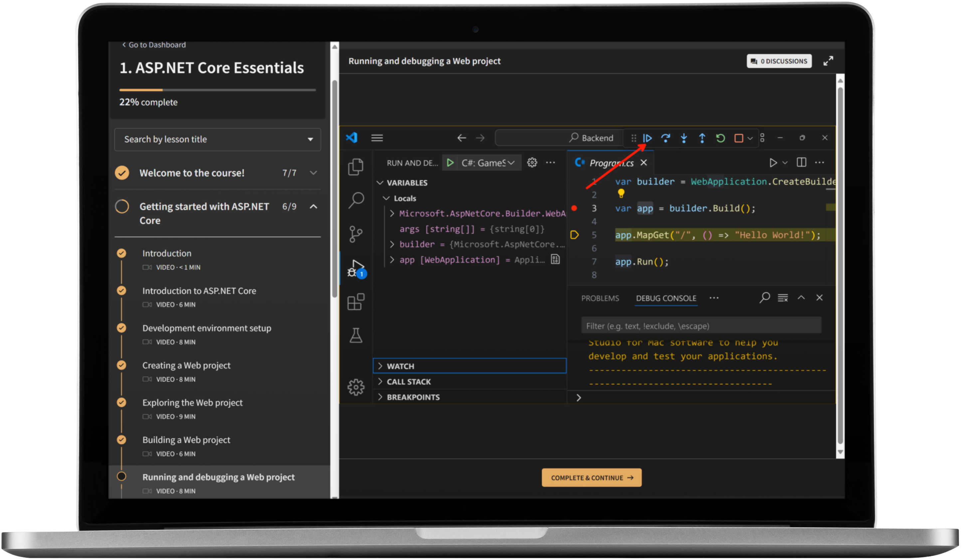Open the Run and Debug more actions ellipsis

(x=550, y=163)
